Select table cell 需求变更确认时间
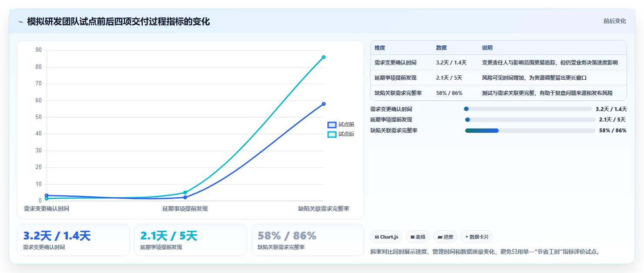This screenshot has width=644, height=273. tap(396, 63)
